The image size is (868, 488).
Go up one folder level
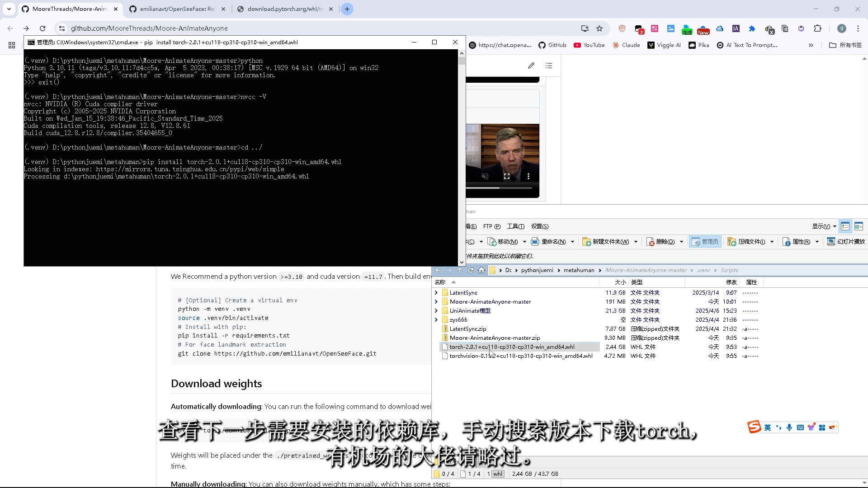[460, 270]
